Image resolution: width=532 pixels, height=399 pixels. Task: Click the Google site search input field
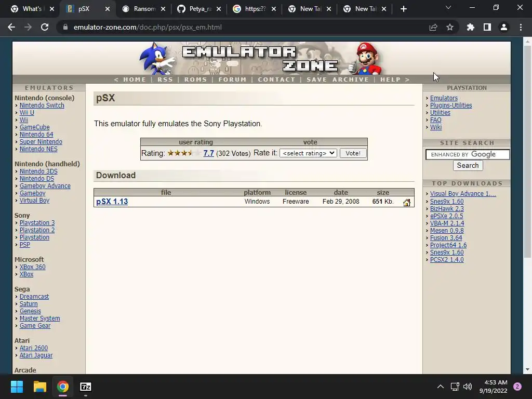[x=468, y=154]
